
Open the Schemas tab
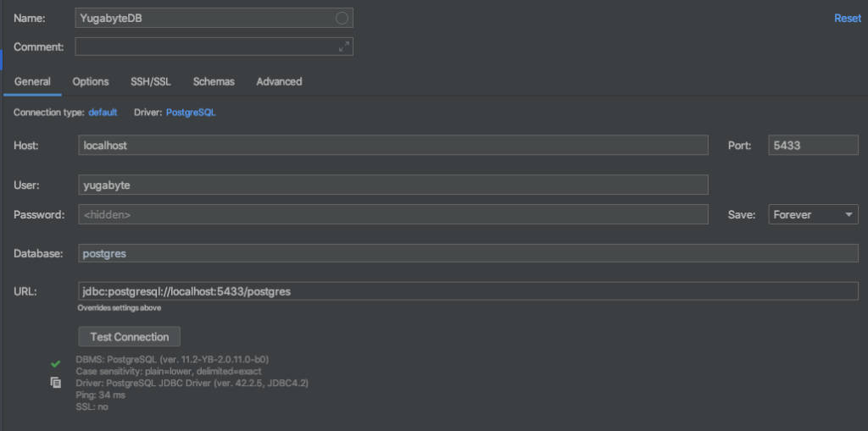pos(214,81)
